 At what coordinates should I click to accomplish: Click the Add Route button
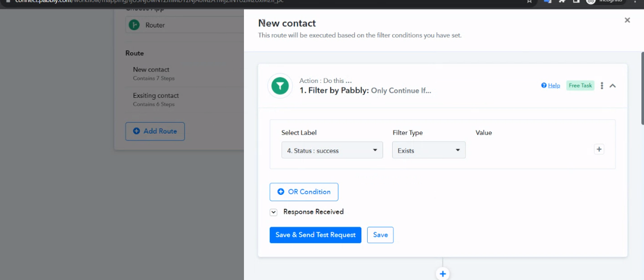(x=155, y=131)
